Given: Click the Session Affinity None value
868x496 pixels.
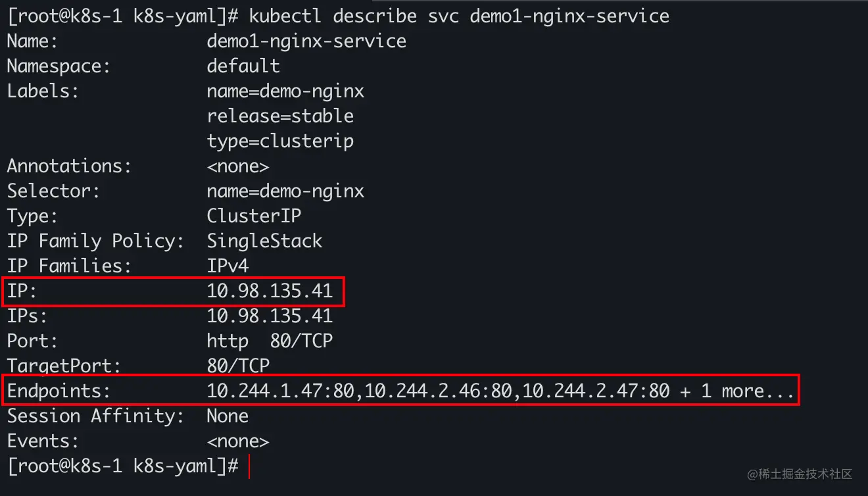Looking at the screenshot, I should 228,416.
